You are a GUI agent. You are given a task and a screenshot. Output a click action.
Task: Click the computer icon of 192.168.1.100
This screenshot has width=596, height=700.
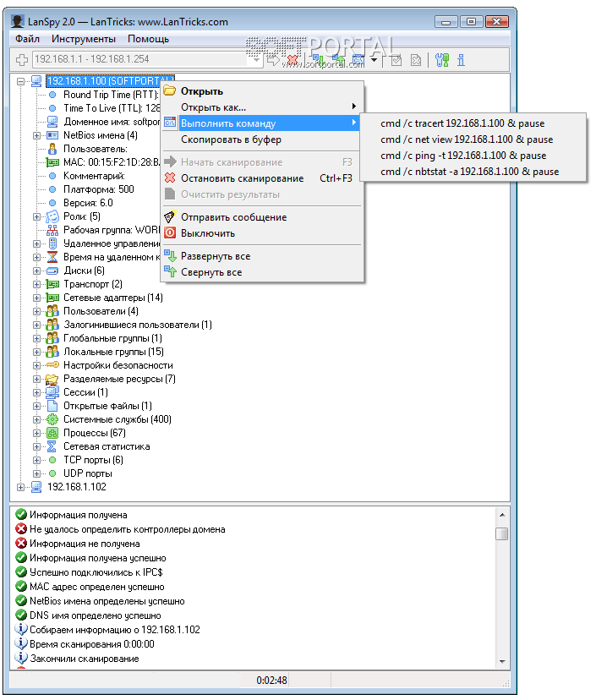coord(36,81)
